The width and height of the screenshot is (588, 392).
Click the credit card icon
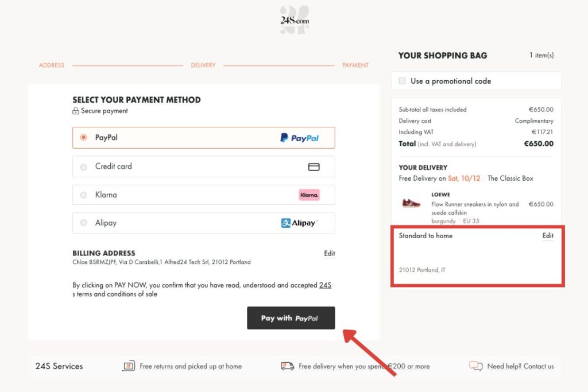click(314, 166)
